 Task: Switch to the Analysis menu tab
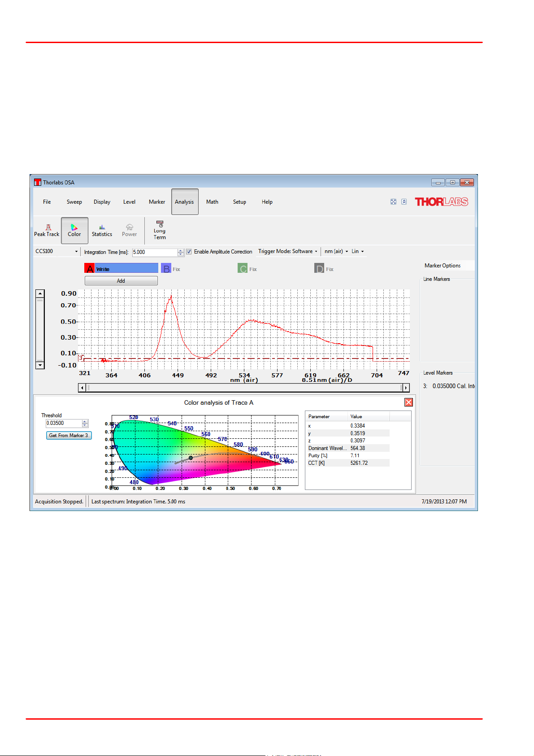click(185, 202)
